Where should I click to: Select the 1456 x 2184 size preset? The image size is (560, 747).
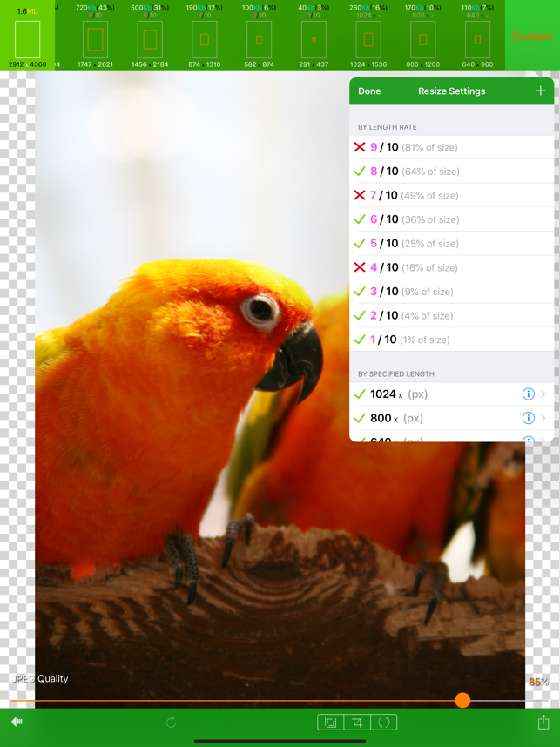click(150, 36)
